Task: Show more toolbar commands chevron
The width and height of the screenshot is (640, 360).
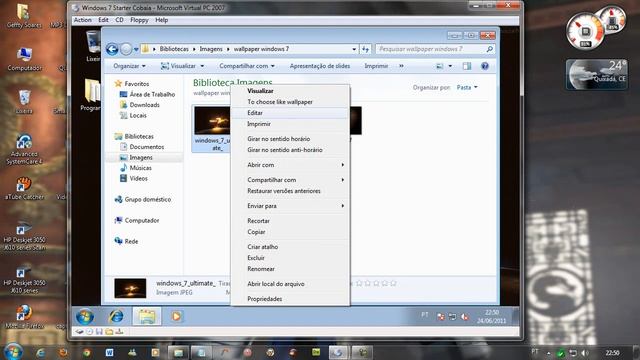Action: [401, 66]
